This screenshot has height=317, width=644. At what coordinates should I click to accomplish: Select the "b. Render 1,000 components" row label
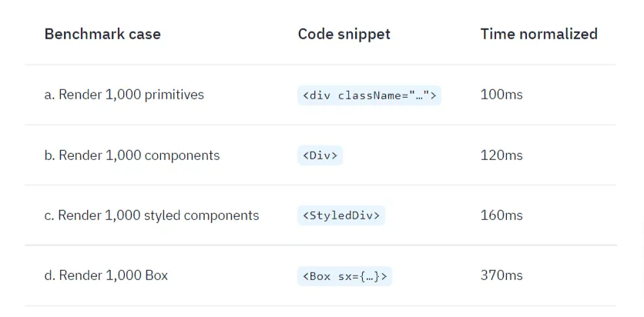click(x=132, y=155)
